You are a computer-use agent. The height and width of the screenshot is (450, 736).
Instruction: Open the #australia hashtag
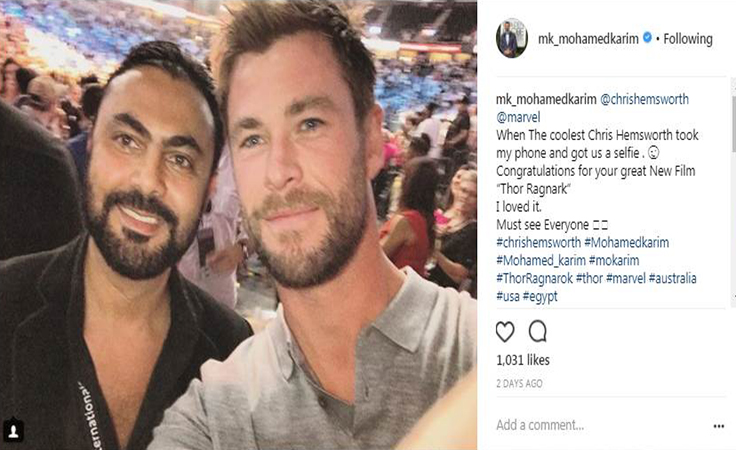click(673, 278)
